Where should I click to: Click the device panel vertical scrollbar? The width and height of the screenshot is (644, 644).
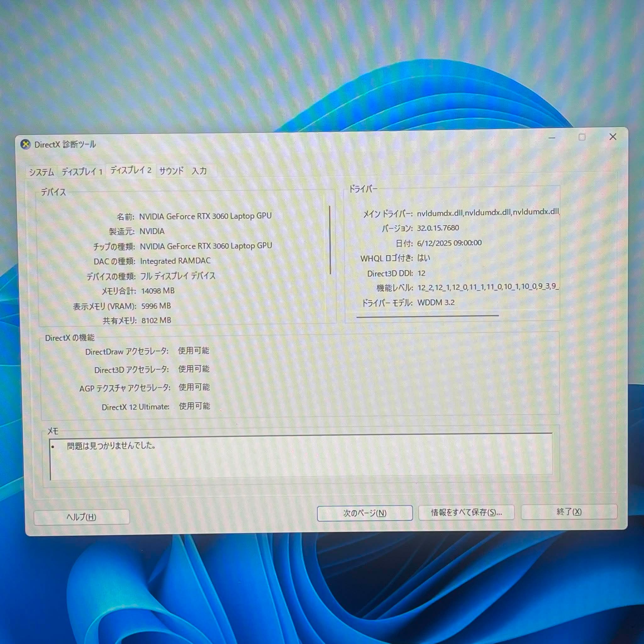(330, 240)
